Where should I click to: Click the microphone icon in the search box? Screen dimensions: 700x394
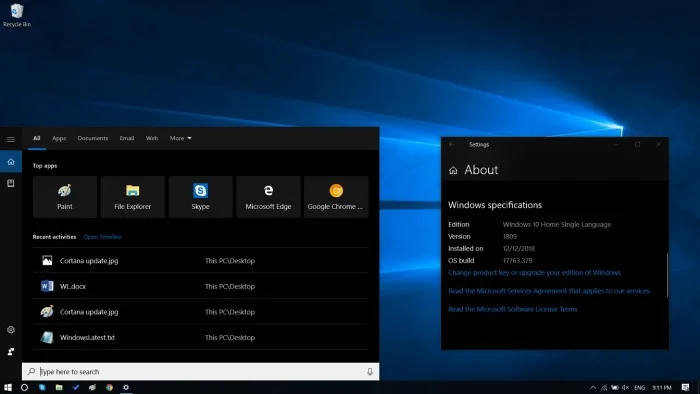click(x=370, y=372)
